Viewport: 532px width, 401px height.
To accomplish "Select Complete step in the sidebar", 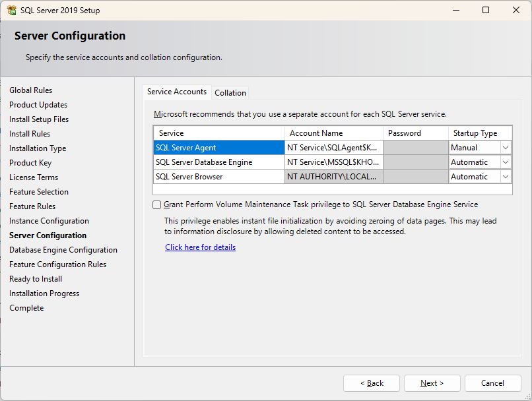I will (26, 308).
